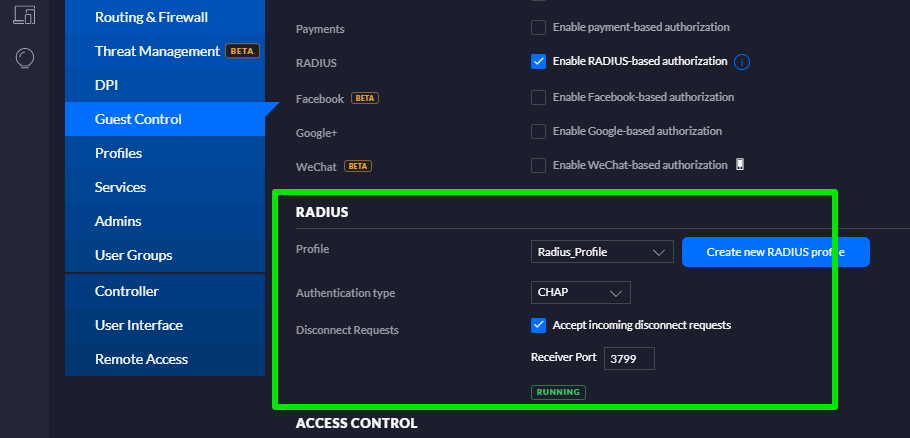Enable Facebook-based authorization checkbox
Image resolution: width=910 pixels, height=438 pixels.
[539, 97]
